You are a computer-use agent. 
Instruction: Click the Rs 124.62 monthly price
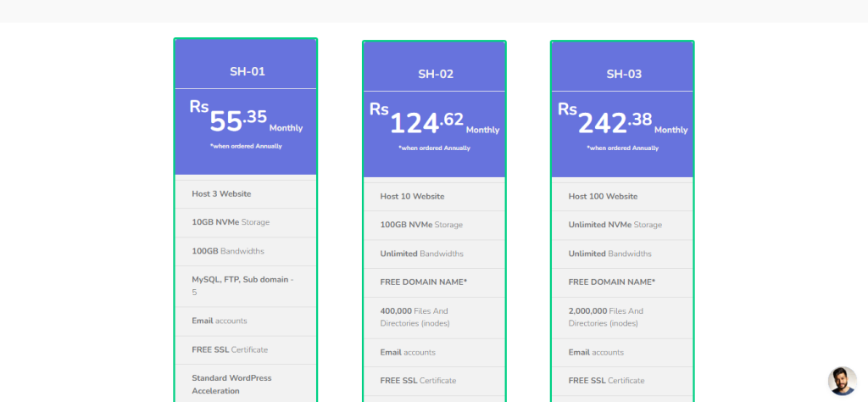[434, 121]
